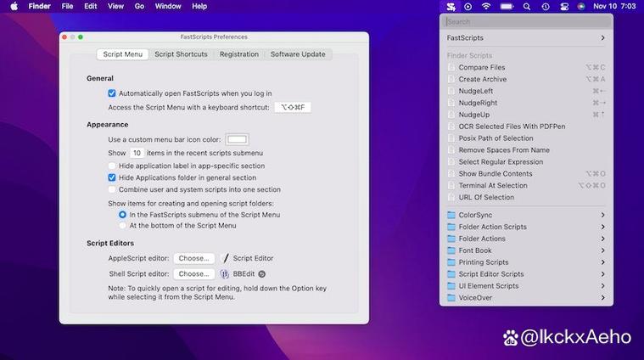Viewport: 644px width, 360px height.
Task: Open the Registration tab
Action: tap(239, 54)
